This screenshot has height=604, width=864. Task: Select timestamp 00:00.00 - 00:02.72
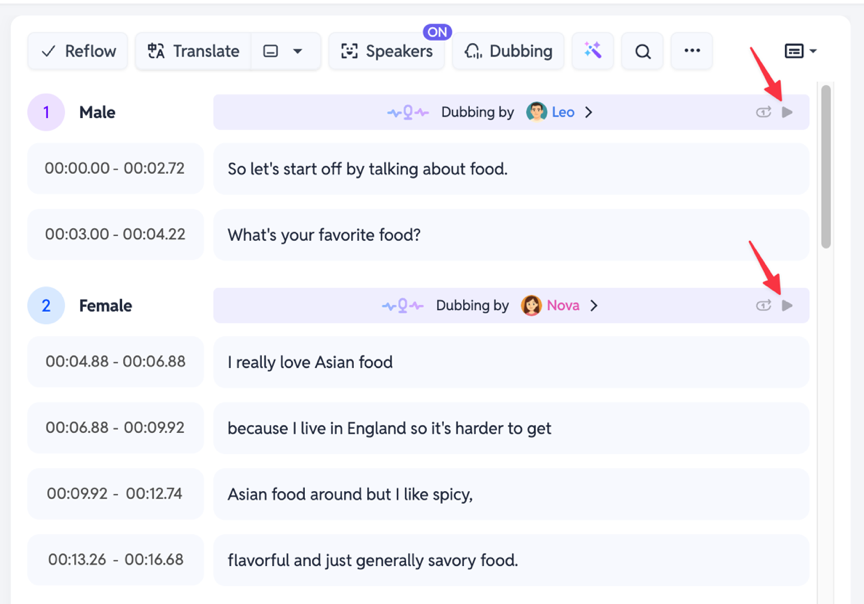click(x=115, y=168)
